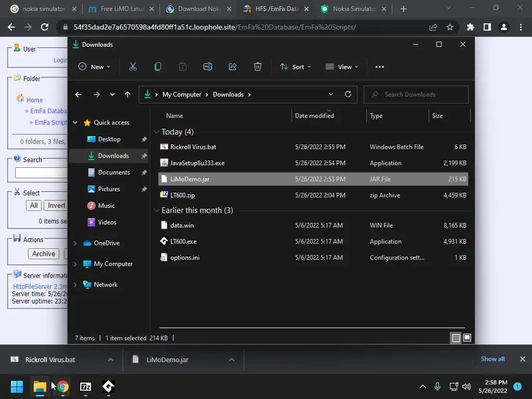Sort by the Name column header
The height and width of the screenshot is (399, 532).
175,116
